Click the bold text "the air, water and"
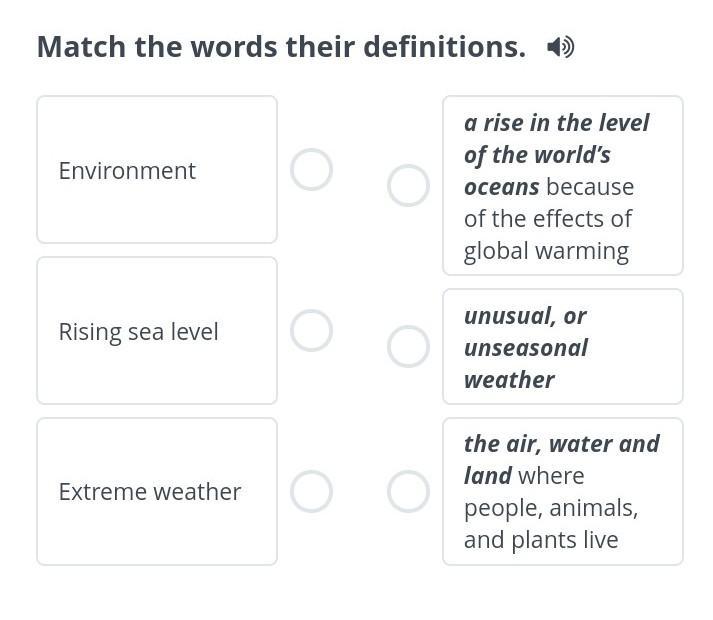This screenshot has height=620, width=713. tap(561, 444)
